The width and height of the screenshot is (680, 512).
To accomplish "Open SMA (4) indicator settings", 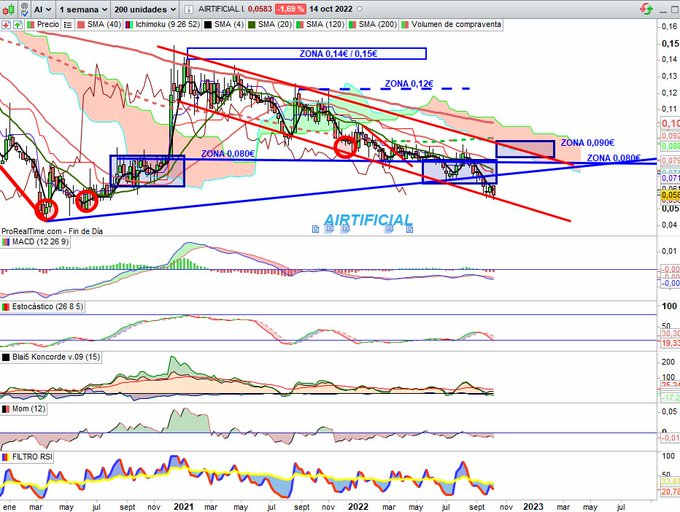I will (x=229, y=25).
